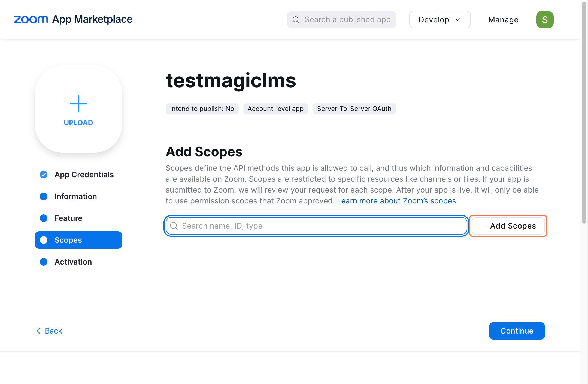This screenshot has height=384, width=588.
Task: Click the testmagiclms app title
Action: pos(231,81)
